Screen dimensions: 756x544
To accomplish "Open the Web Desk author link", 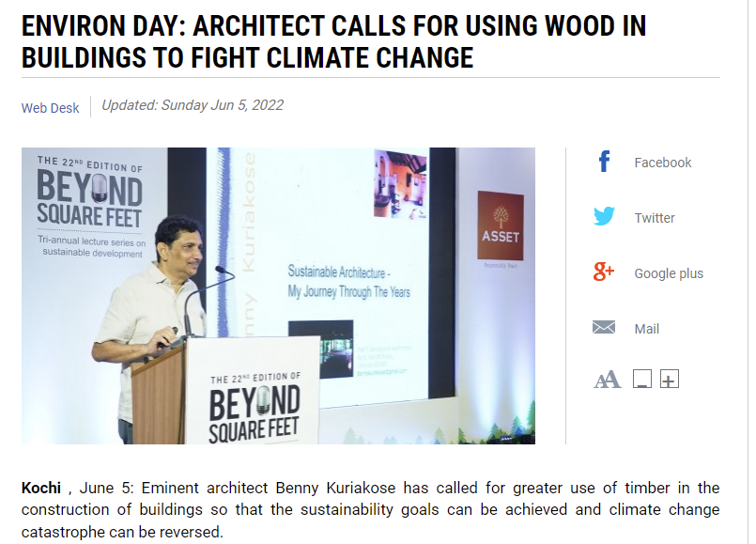I will [x=50, y=108].
